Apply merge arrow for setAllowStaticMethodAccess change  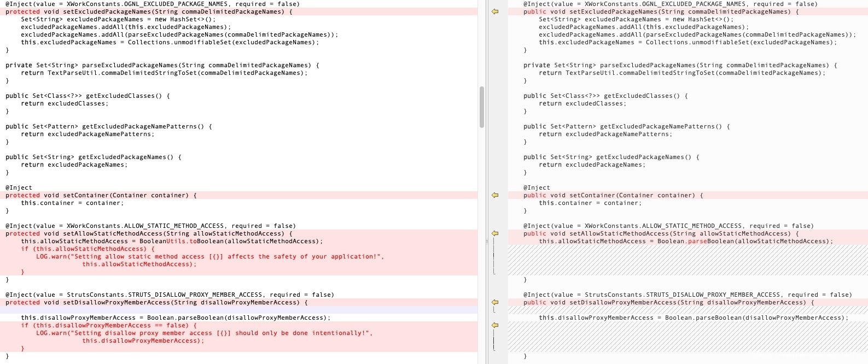pyautogui.click(x=495, y=233)
